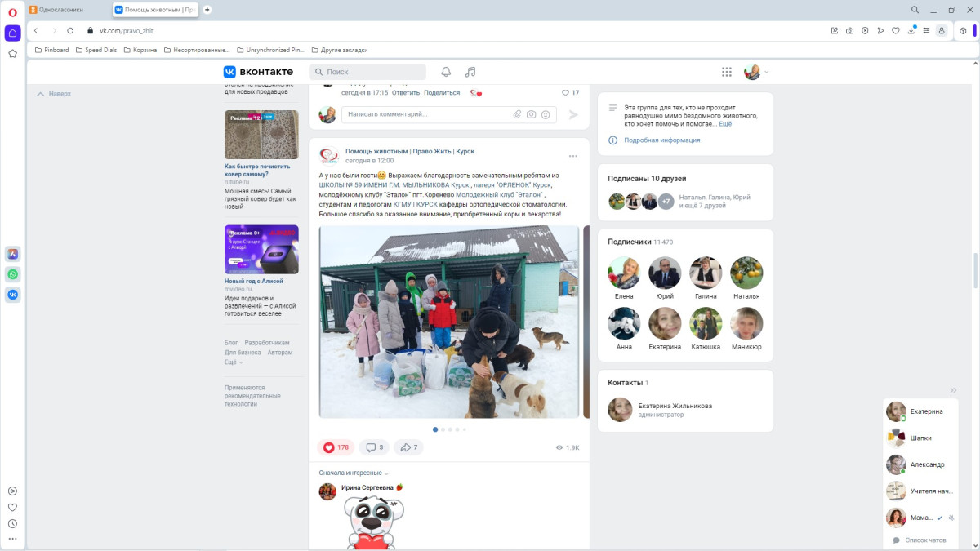The height and width of the screenshot is (551, 980).
Task: Like the post with 178 hearts
Action: point(336,447)
